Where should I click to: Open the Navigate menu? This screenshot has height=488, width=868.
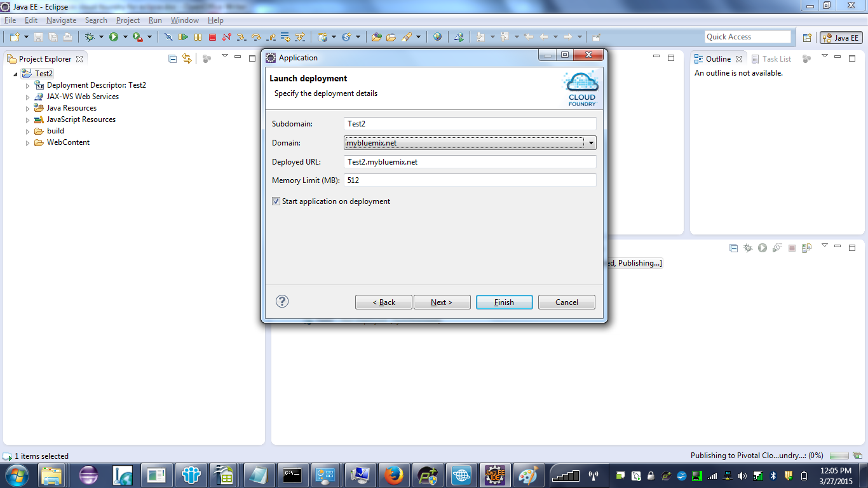coord(61,20)
